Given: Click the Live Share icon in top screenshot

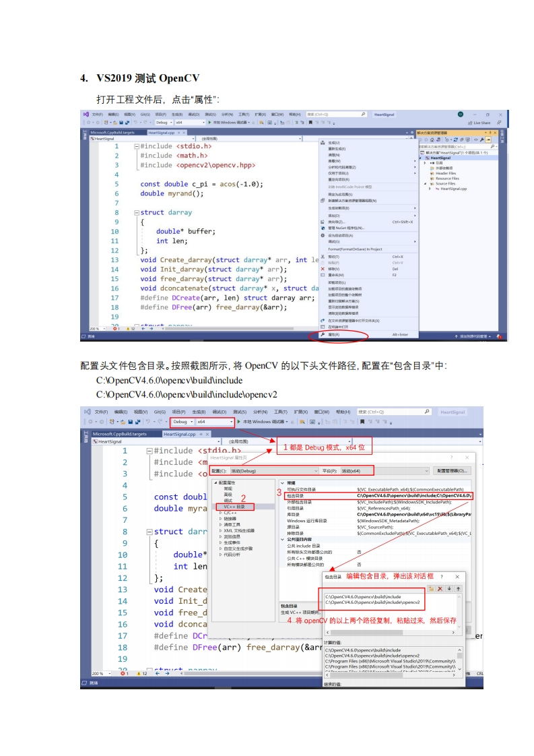Looking at the screenshot, I should (x=478, y=123).
